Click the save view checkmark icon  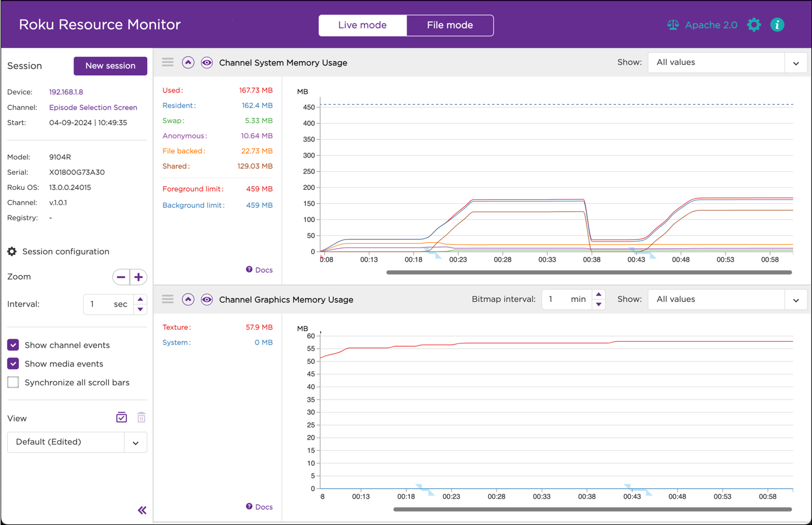pos(122,417)
